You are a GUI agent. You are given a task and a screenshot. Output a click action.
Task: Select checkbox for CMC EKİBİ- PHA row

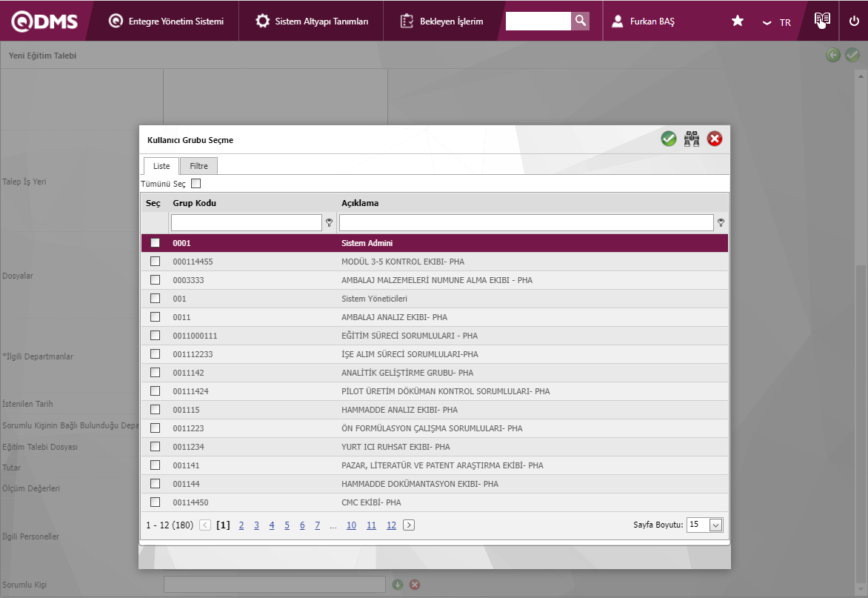coord(156,502)
